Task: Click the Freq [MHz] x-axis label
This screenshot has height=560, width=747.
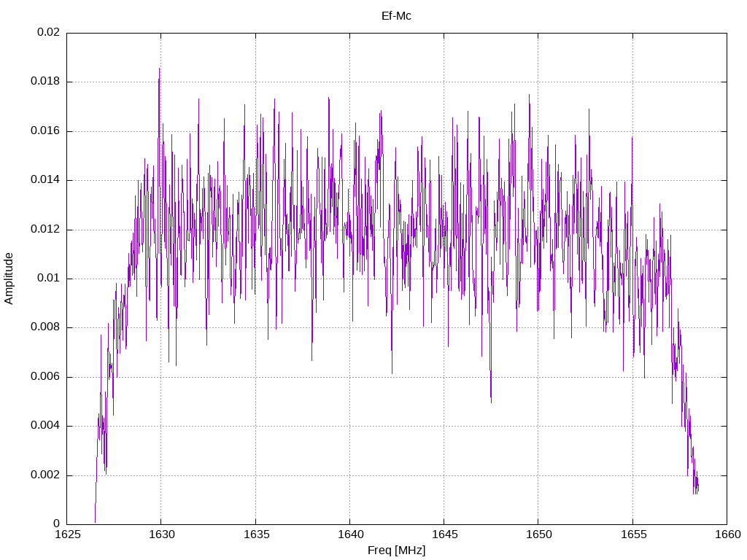Action: [396, 551]
